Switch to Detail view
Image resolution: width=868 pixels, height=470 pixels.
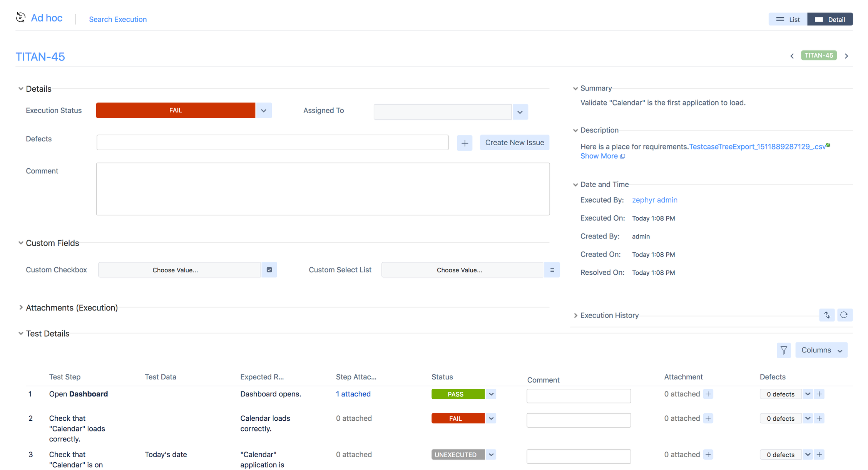pyautogui.click(x=830, y=19)
